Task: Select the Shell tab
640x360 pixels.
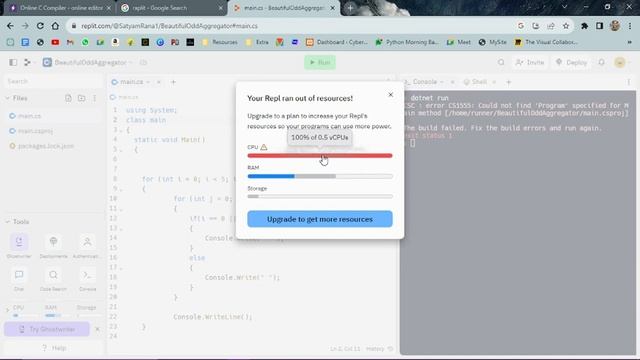Action: click(476, 82)
